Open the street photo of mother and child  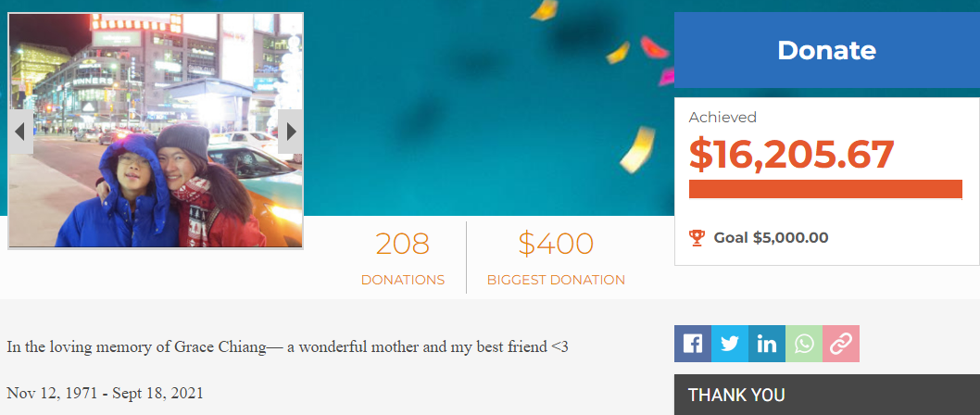click(156, 131)
